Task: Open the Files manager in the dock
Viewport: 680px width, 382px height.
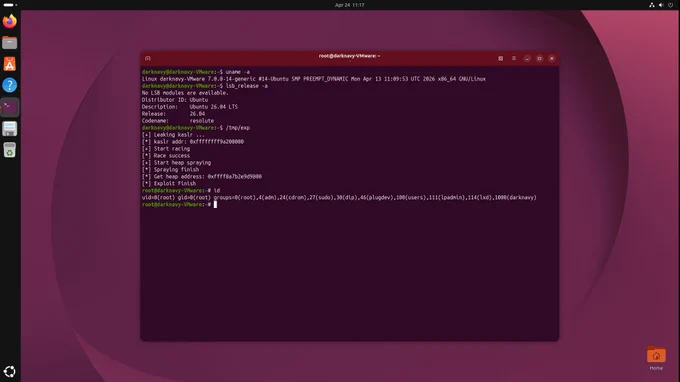Action: tap(10, 42)
